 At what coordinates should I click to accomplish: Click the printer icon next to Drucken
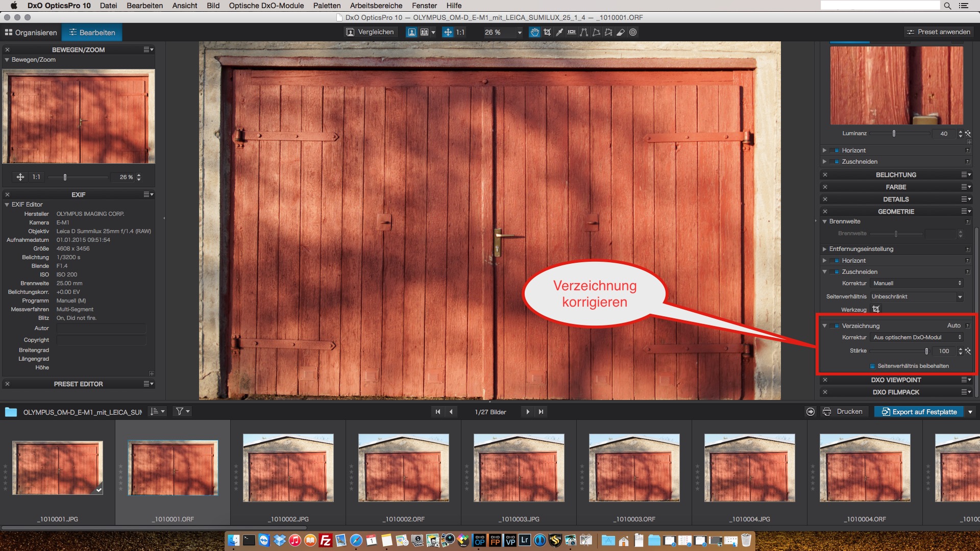(x=827, y=412)
